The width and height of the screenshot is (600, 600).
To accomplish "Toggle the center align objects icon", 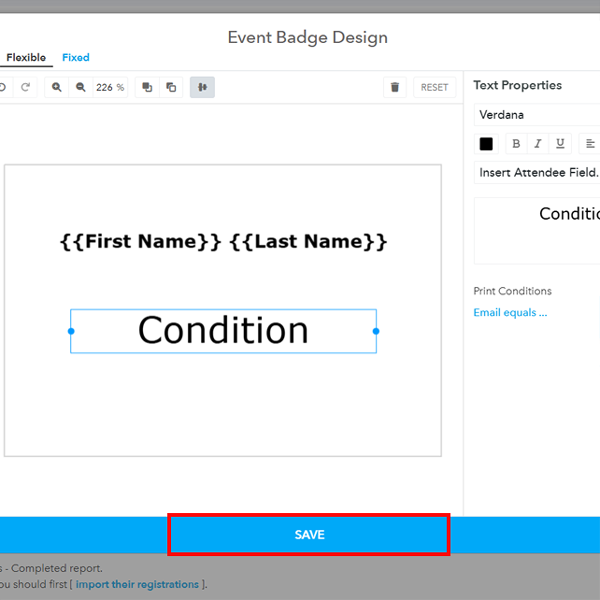I will [x=202, y=87].
